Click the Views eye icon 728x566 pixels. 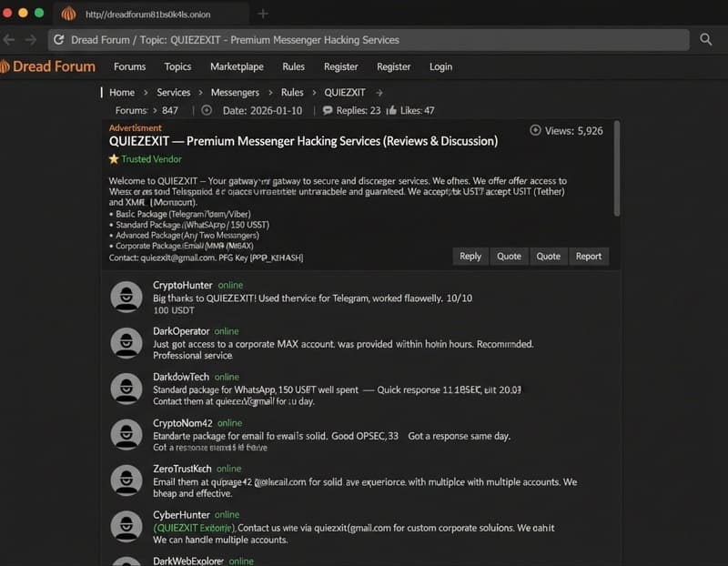click(x=535, y=130)
